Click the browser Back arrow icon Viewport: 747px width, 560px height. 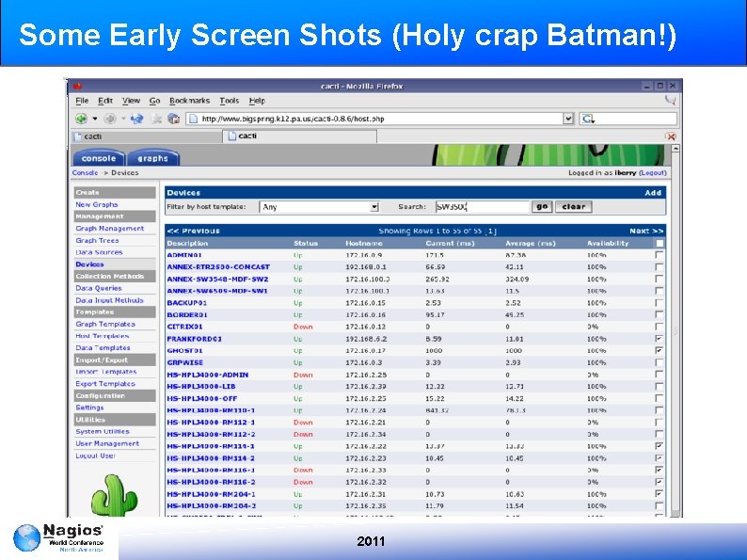point(81,119)
